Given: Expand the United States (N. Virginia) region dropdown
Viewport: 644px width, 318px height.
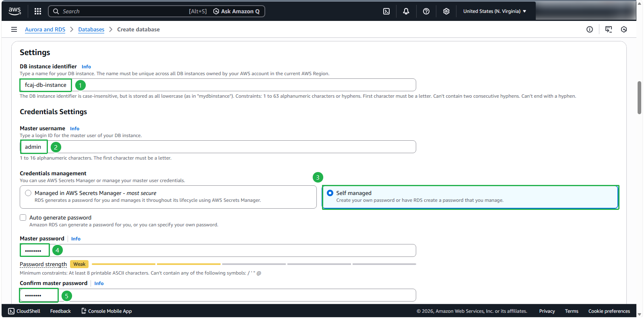Looking at the screenshot, I should click(x=495, y=11).
